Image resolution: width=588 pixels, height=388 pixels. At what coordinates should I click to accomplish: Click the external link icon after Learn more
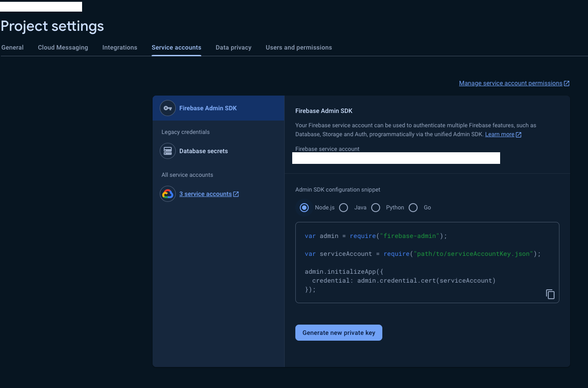click(x=519, y=134)
